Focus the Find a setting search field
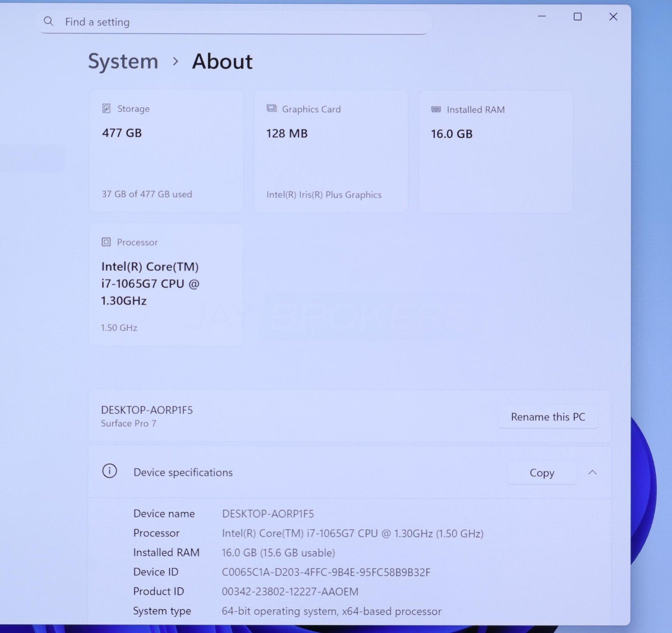Image resolution: width=672 pixels, height=633 pixels. coord(235,22)
